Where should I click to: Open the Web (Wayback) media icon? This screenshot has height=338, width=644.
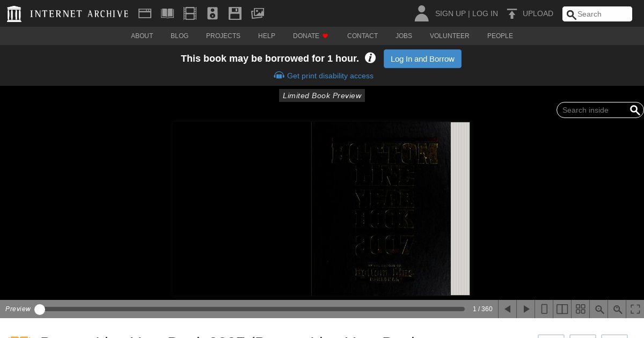click(144, 13)
